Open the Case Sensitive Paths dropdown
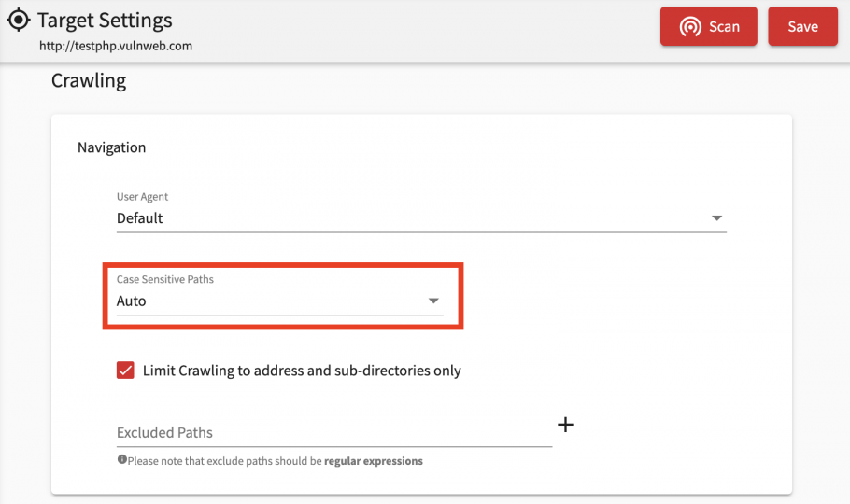850x504 pixels. [x=279, y=301]
